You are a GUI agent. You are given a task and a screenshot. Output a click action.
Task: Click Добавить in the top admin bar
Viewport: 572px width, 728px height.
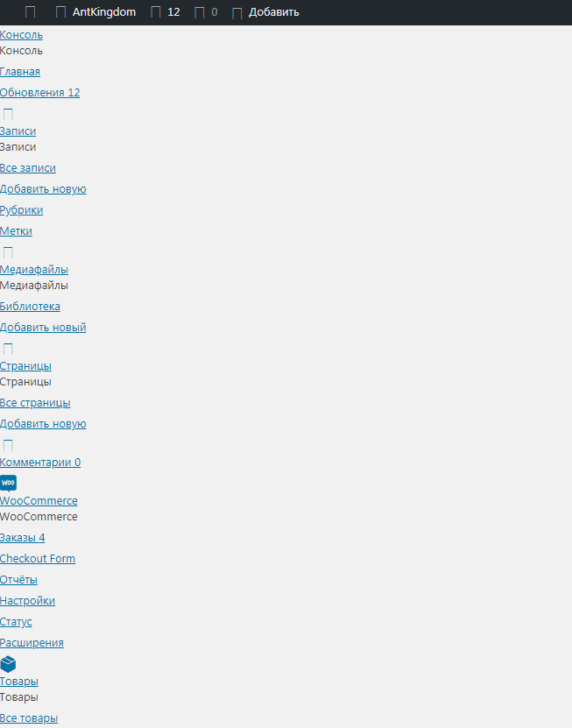point(273,12)
